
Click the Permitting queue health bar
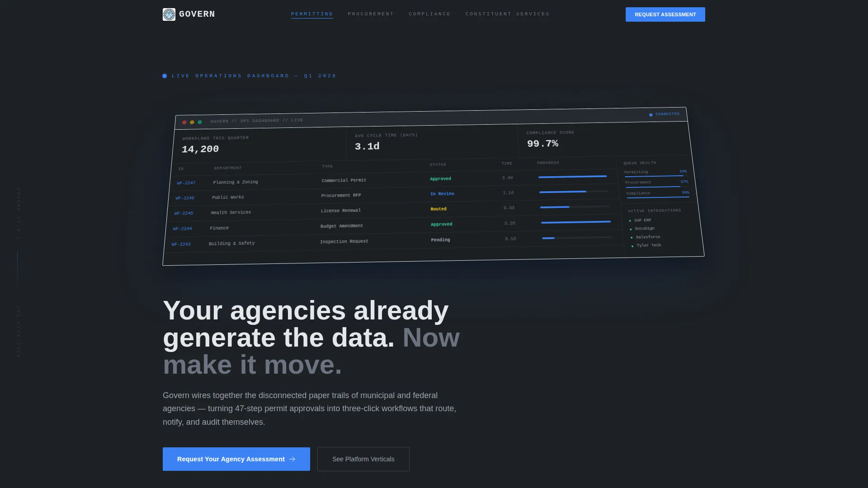(656, 176)
